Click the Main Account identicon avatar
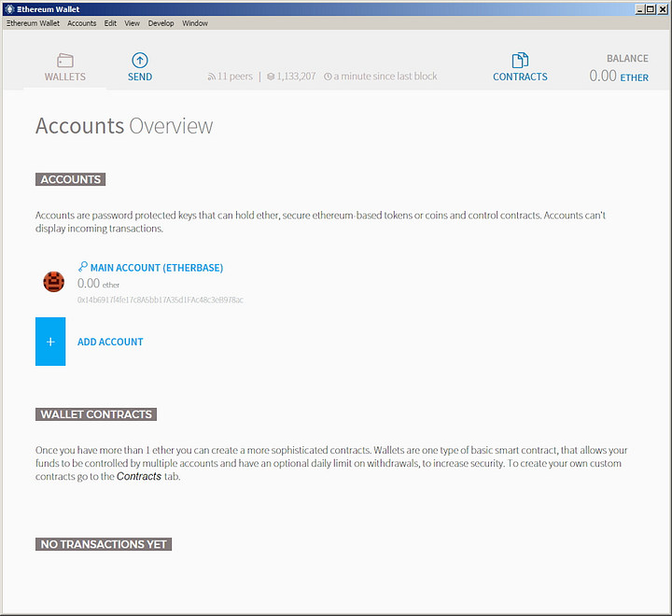The width and height of the screenshot is (672, 616). tap(53, 282)
